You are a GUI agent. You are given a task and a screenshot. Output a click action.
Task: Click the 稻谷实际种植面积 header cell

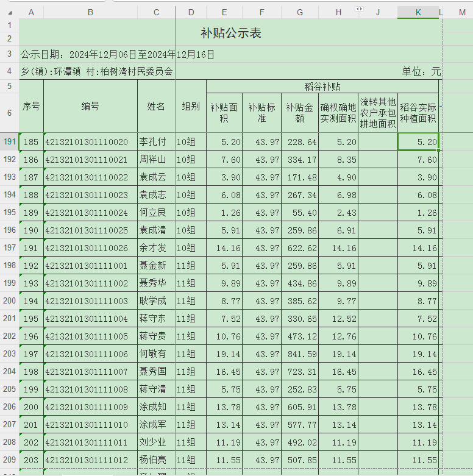[x=418, y=113]
